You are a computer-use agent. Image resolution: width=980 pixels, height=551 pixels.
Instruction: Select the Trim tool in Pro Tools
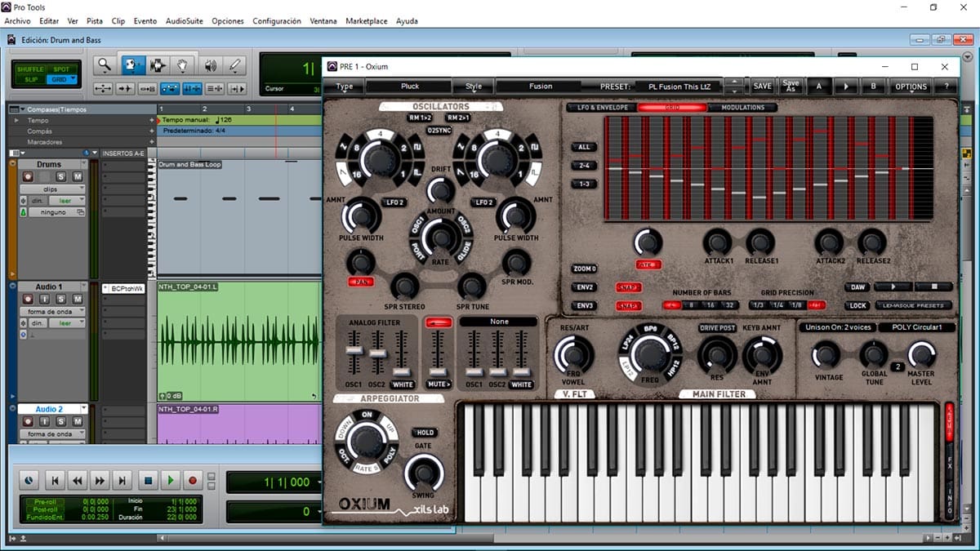[132, 65]
